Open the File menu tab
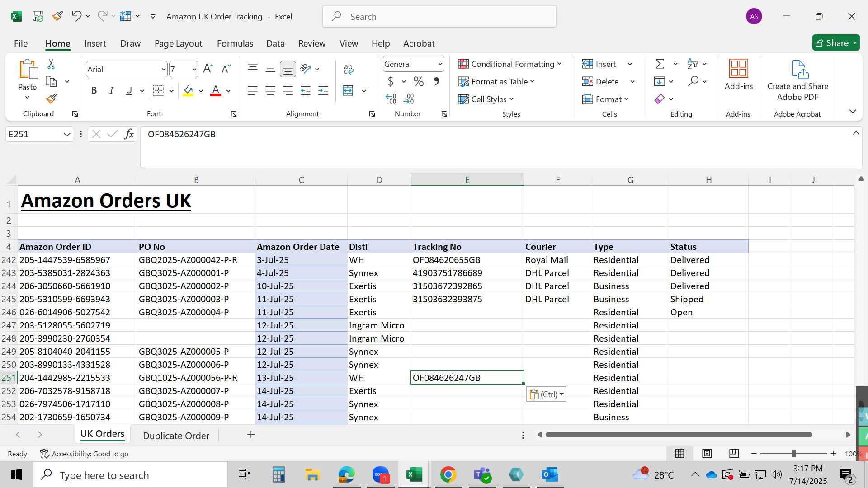 pos(21,43)
